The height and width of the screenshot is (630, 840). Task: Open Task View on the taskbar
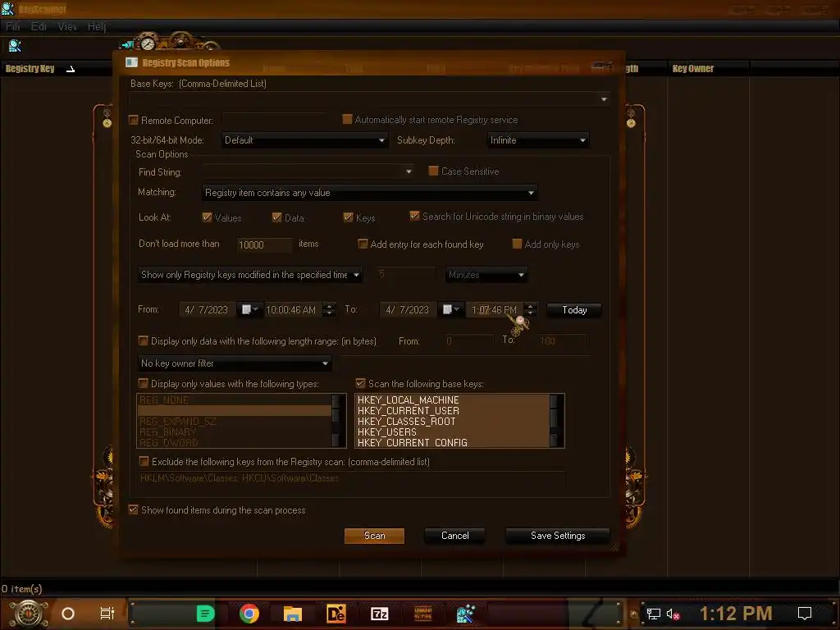pyautogui.click(x=107, y=614)
